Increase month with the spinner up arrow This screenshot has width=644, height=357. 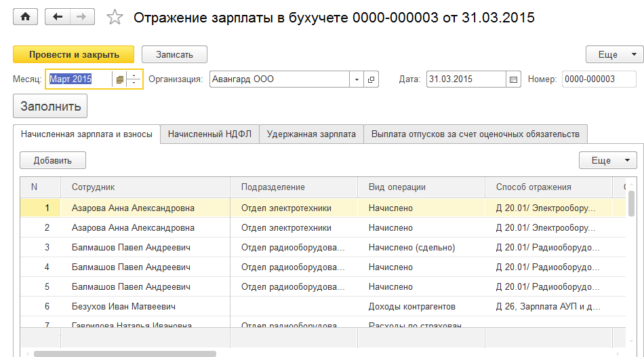tap(134, 75)
